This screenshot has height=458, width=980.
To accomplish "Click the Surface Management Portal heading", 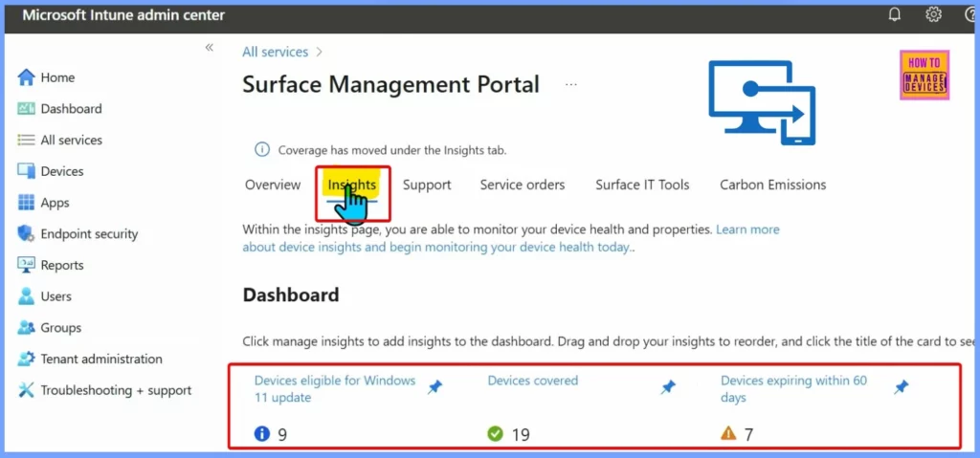I will pos(390,84).
